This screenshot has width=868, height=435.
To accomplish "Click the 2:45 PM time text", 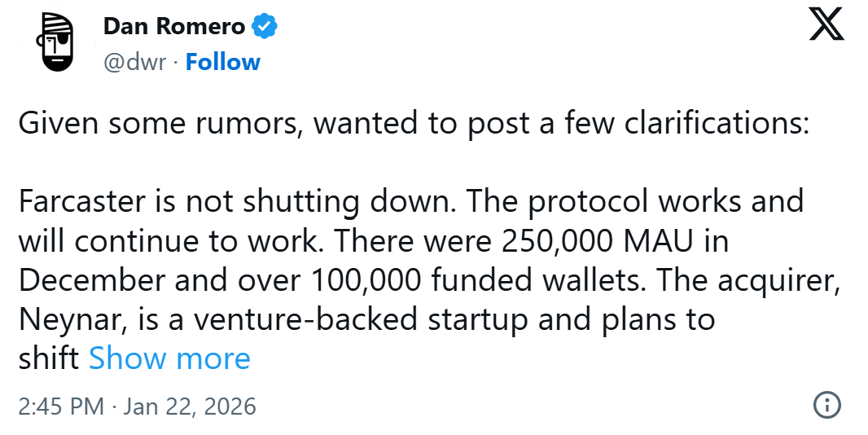I will click(60, 406).
